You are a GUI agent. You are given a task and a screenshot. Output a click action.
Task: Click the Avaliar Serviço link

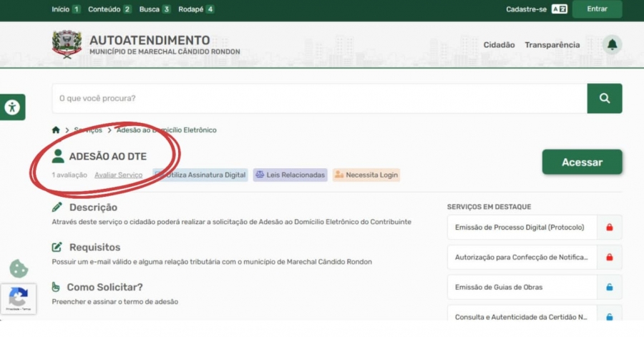(118, 175)
